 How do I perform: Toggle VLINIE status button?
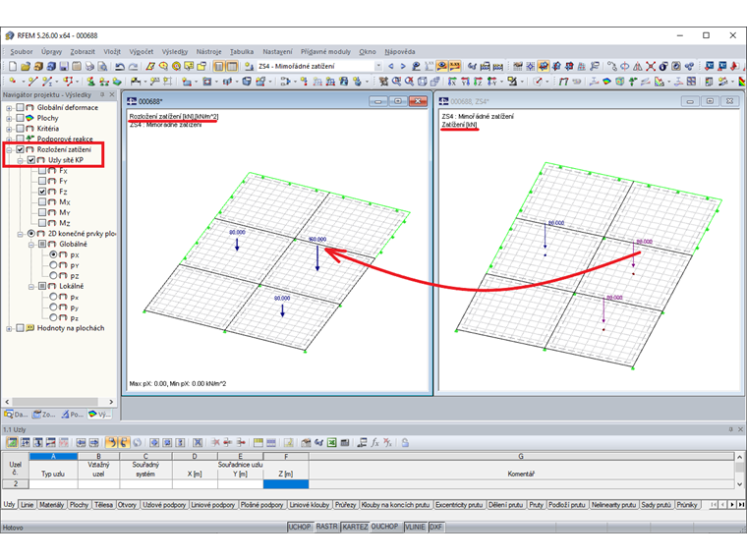click(415, 527)
